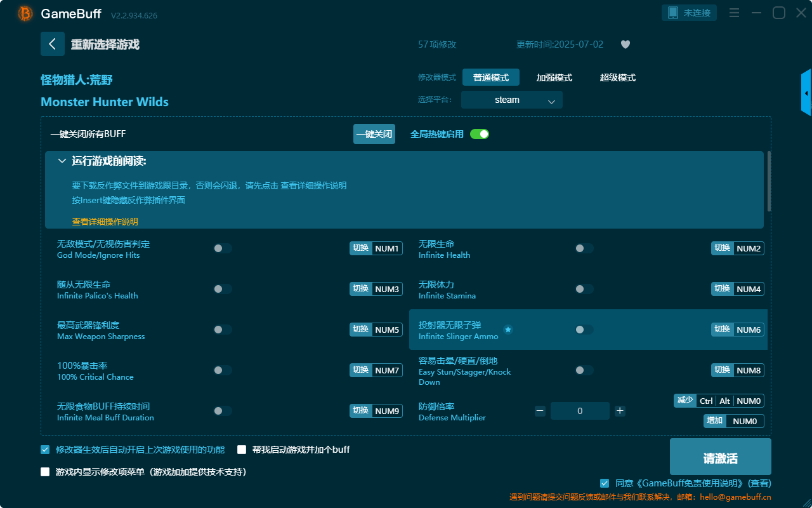Turn off the 全局热键启用 switch
Viewport: 812px width, 508px height.
(x=479, y=134)
